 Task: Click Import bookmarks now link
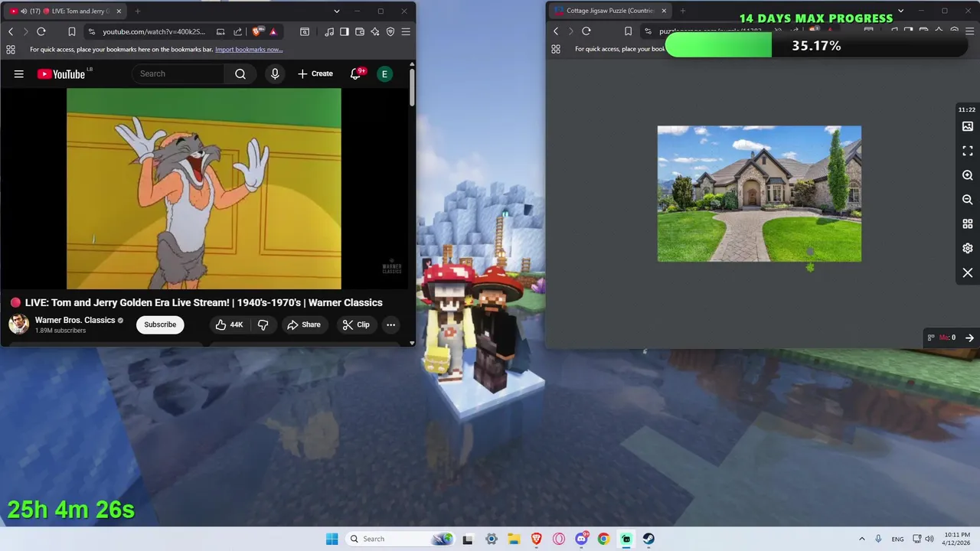249,49
